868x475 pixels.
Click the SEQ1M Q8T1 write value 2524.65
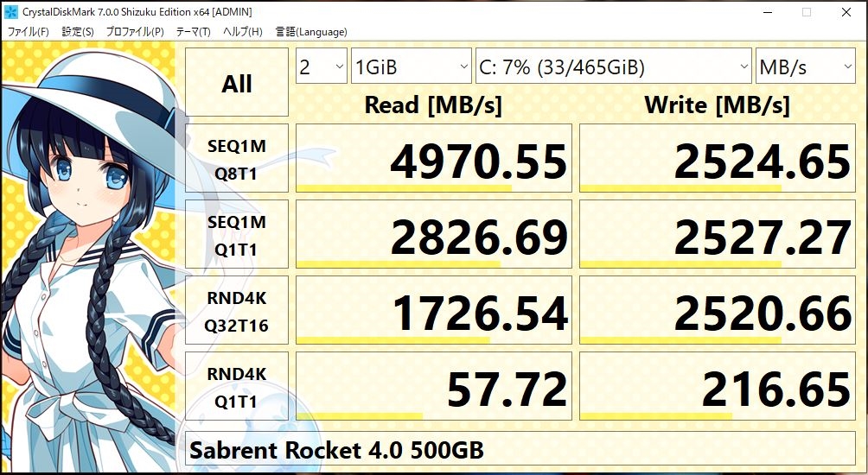pyautogui.click(x=718, y=158)
